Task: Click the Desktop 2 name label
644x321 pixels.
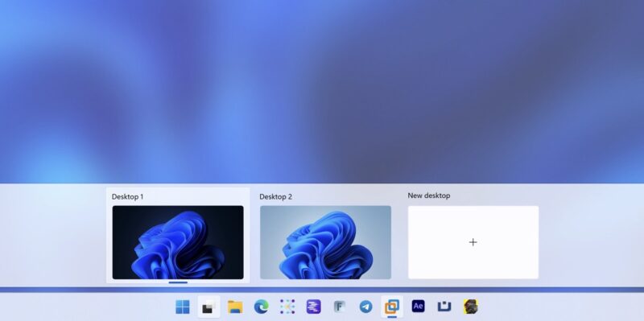Action: pyautogui.click(x=275, y=196)
